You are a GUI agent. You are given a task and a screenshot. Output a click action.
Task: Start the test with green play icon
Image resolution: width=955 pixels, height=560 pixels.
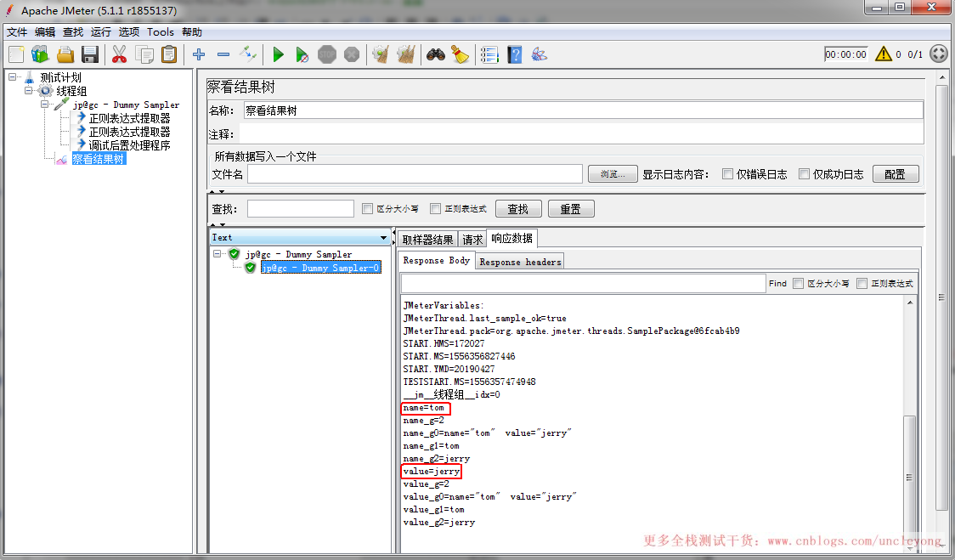278,55
